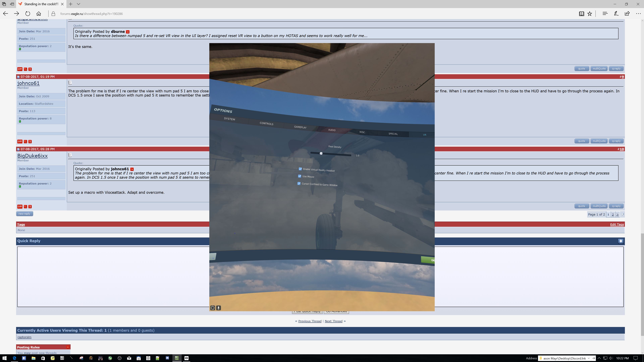Switch to the GAMEPLAY options tab
Image resolution: width=644 pixels, height=362 pixels.
click(300, 127)
